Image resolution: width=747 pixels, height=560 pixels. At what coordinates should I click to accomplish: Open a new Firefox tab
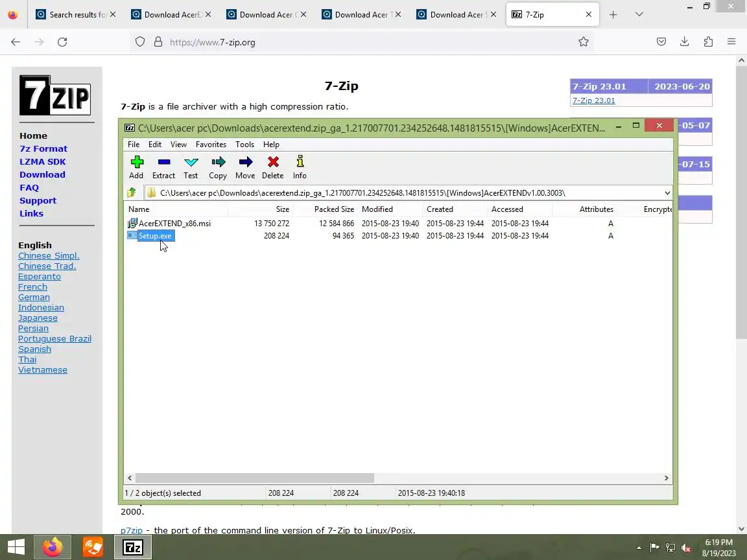click(613, 15)
